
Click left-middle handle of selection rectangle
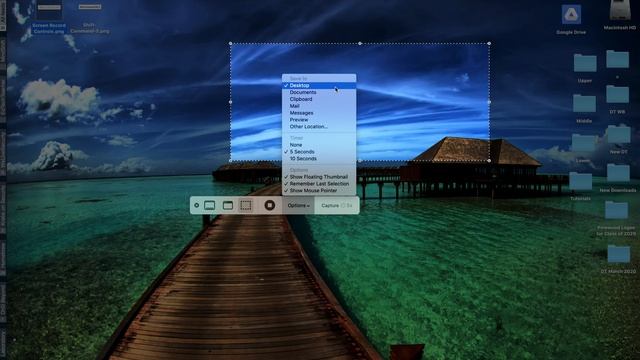pyautogui.click(x=231, y=102)
